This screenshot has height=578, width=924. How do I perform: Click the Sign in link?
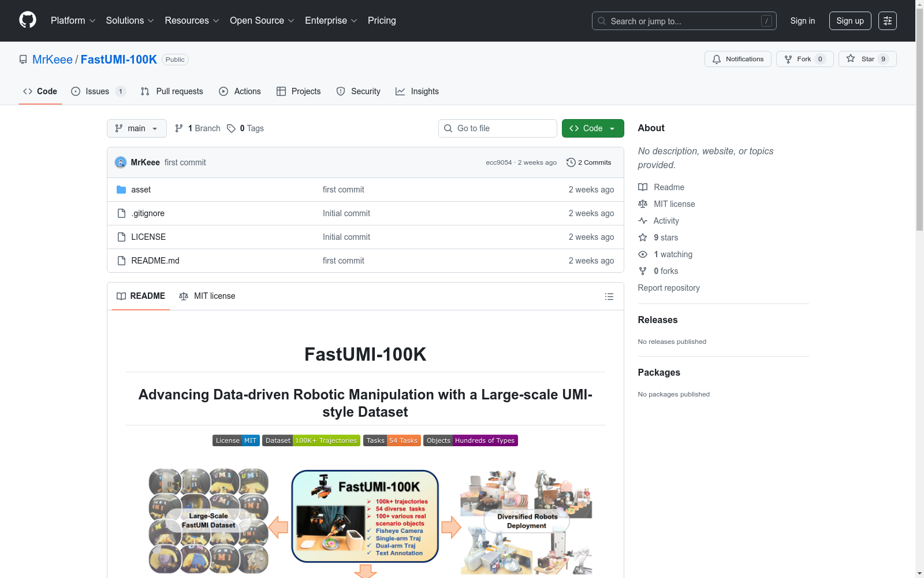click(x=802, y=21)
